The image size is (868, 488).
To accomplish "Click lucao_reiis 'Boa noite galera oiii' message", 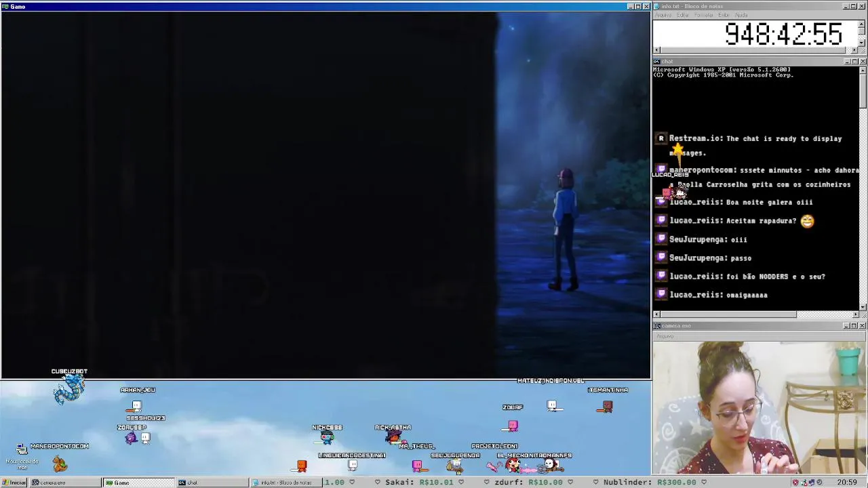I will pyautogui.click(x=741, y=202).
